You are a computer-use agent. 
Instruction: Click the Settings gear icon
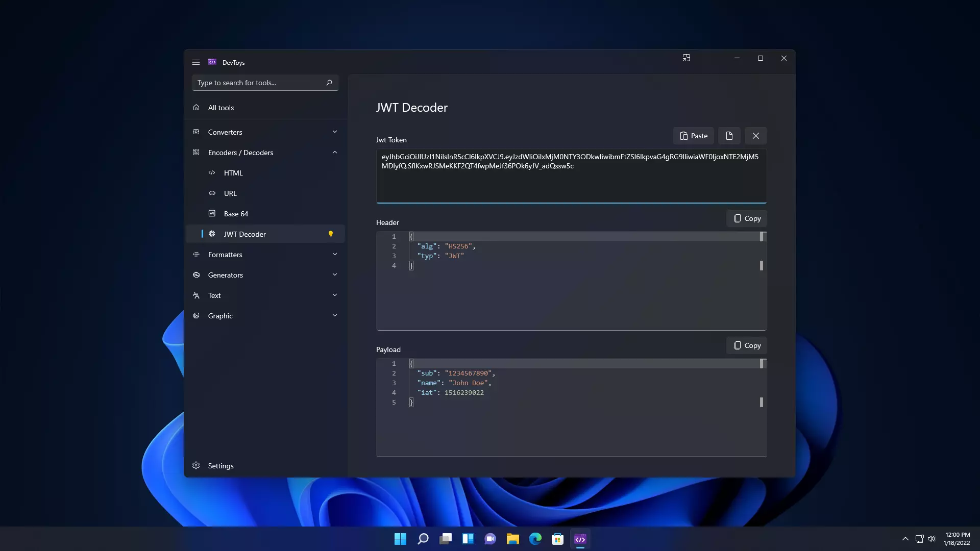(196, 465)
